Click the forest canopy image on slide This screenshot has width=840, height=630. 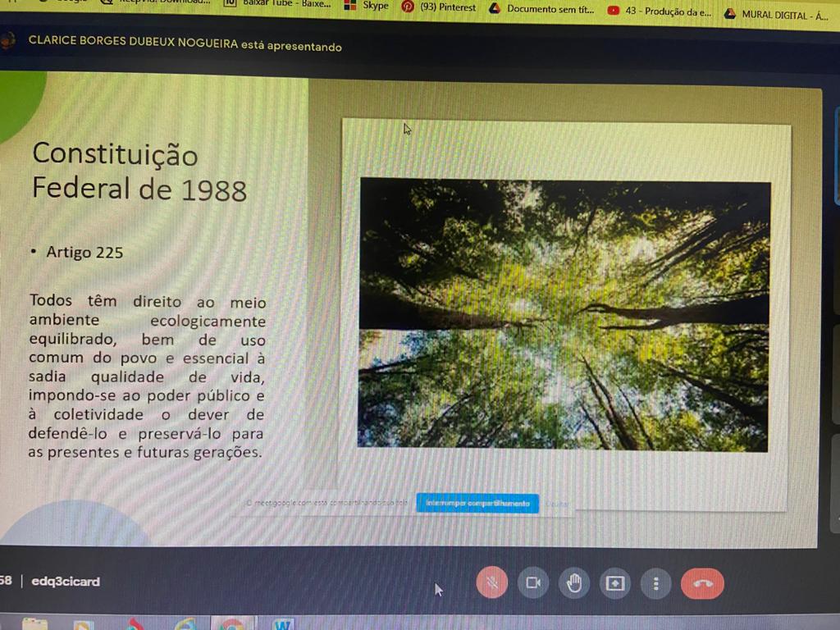click(564, 315)
